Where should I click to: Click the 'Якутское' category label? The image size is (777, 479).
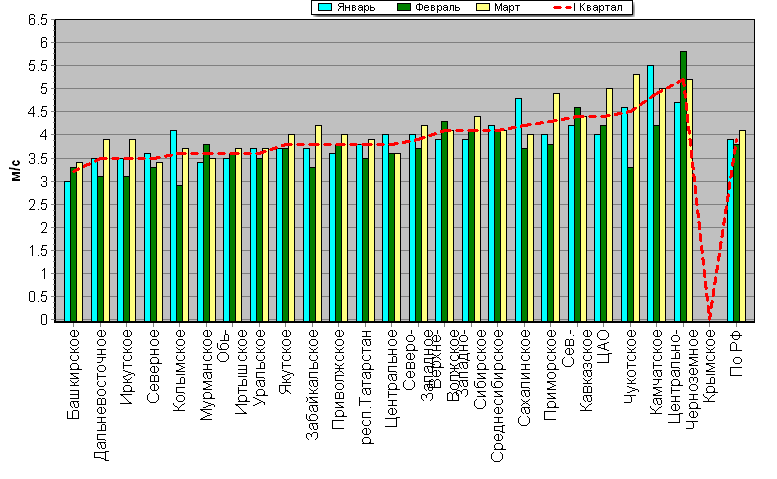coord(286,362)
